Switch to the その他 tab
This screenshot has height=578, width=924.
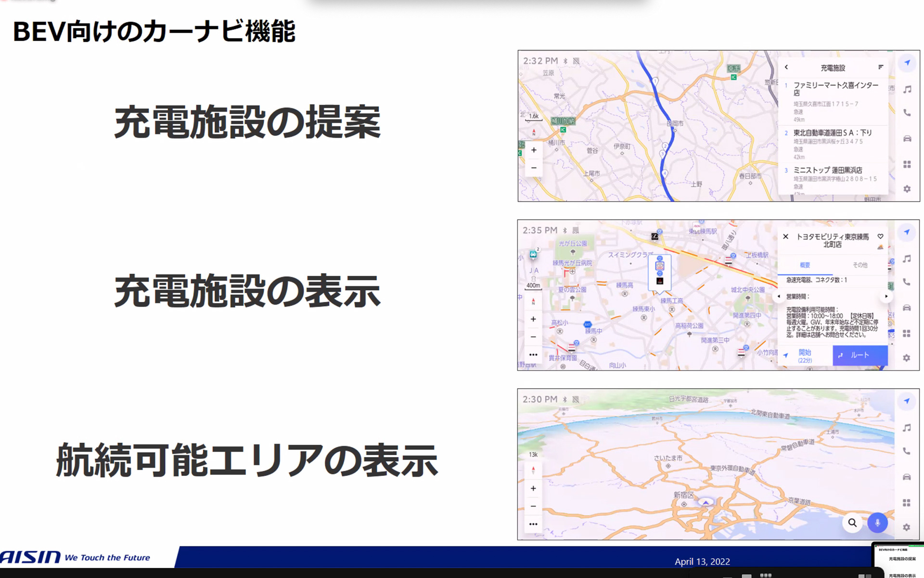860,265
